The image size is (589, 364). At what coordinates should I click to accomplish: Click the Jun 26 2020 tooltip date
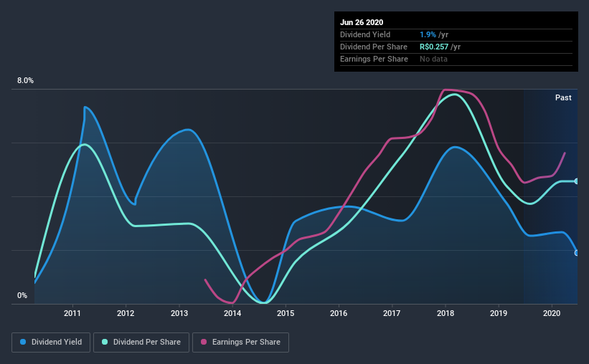point(362,22)
